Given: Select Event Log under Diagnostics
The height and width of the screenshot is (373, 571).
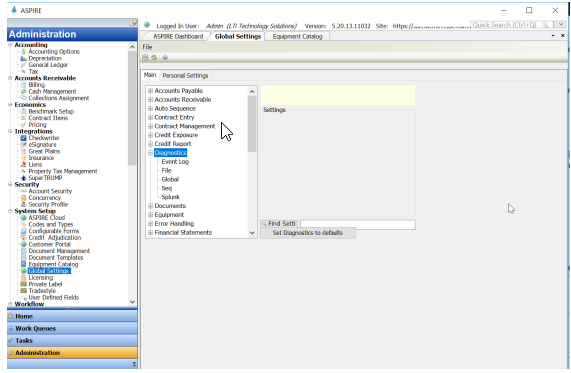Looking at the screenshot, I should click(x=175, y=162).
